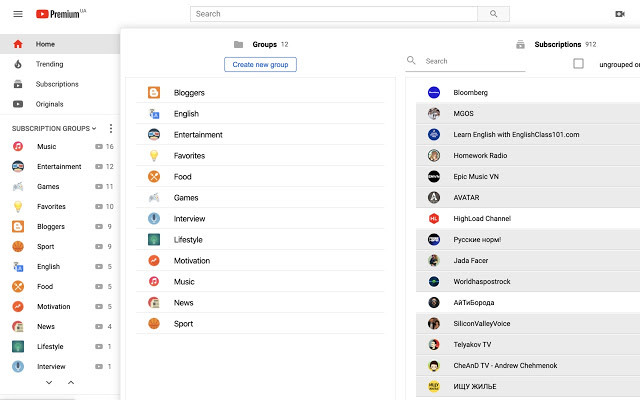Click the Bloggers icon in sidebar
Image resolution: width=640 pixels, height=400 pixels.
pos(18,227)
